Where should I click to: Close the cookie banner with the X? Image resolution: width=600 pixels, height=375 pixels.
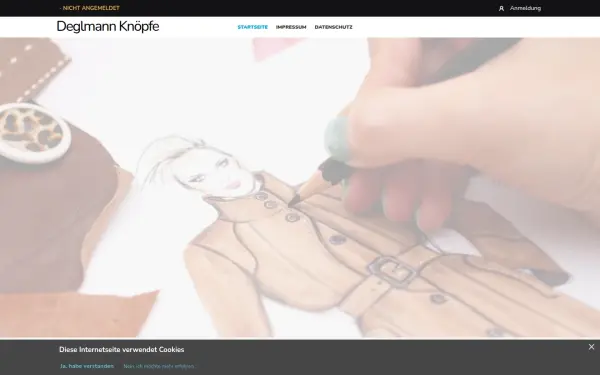pyautogui.click(x=591, y=347)
